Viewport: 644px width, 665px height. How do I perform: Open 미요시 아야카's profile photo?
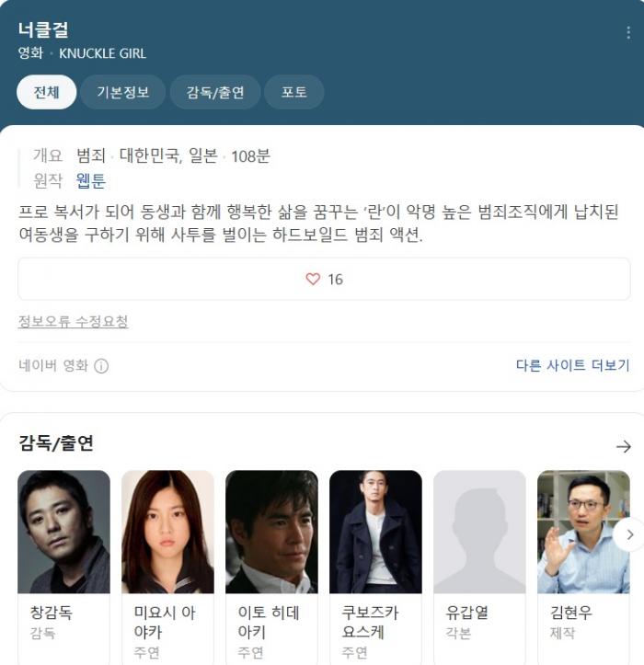point(167,532)
